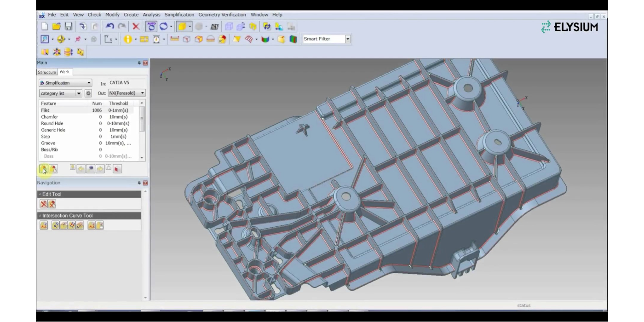This screenshot has height=322, width=644.
Task: Click the yellow information icon
Action: [127, 40]
